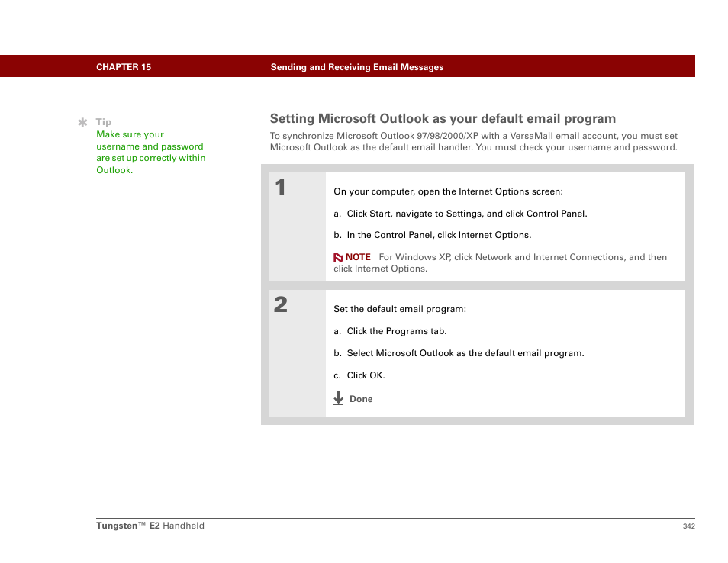Click note text "For Windows XP, click Network"
The image size is (728, 563).
click(523, 257)
